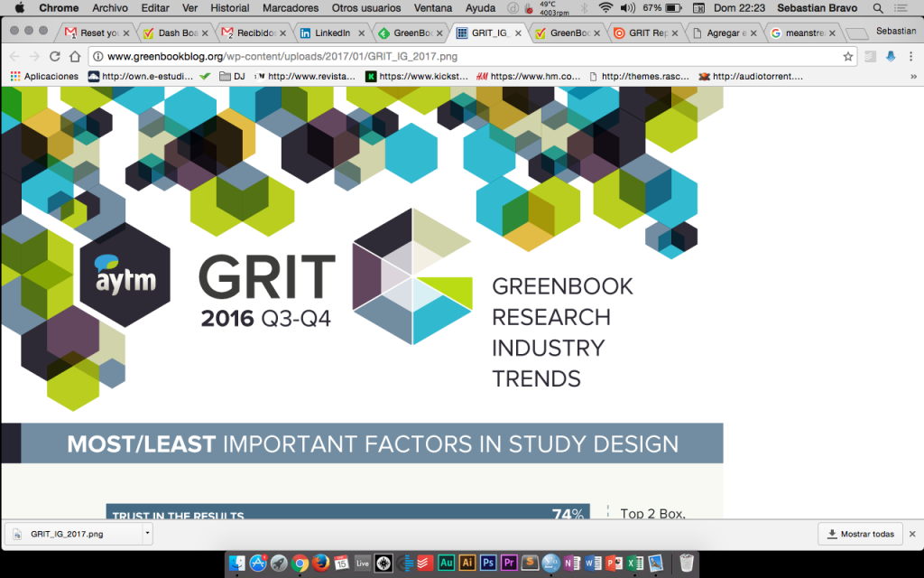Open the Trash in the dock
Viewport: 924px width, 578px height.
(x=686, y=564)
